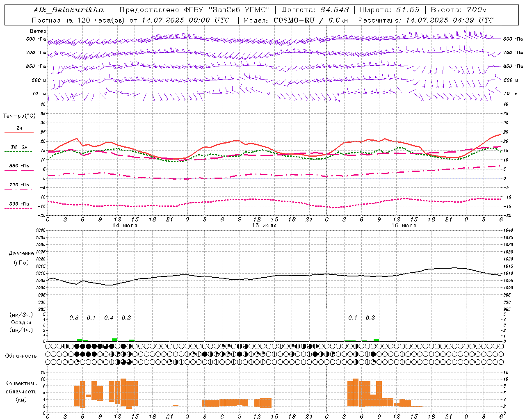Click the station title Alk_Belokurikha
525x420 pixels.
[x=68, y=10]
